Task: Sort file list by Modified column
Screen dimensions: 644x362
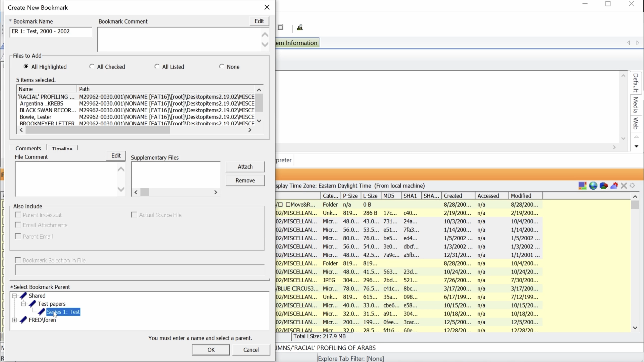Action: point(525,196)
